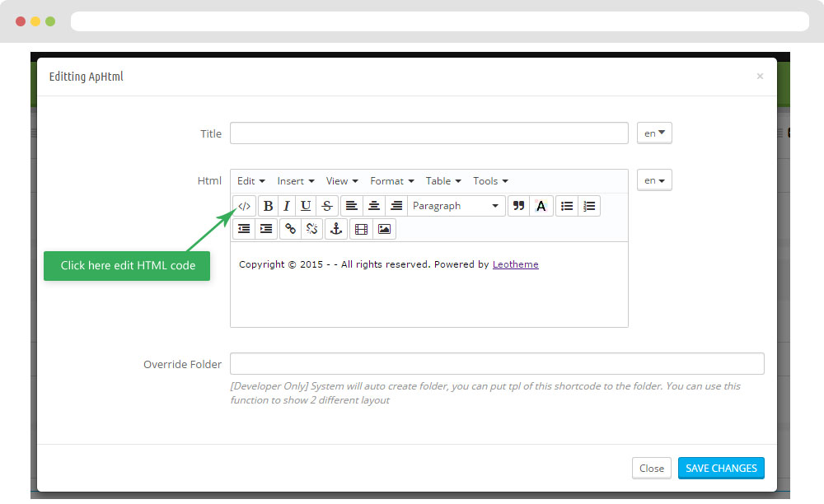The image size is (824, 504).
Task: Apply italic formatting
Action: click(287, 206)
